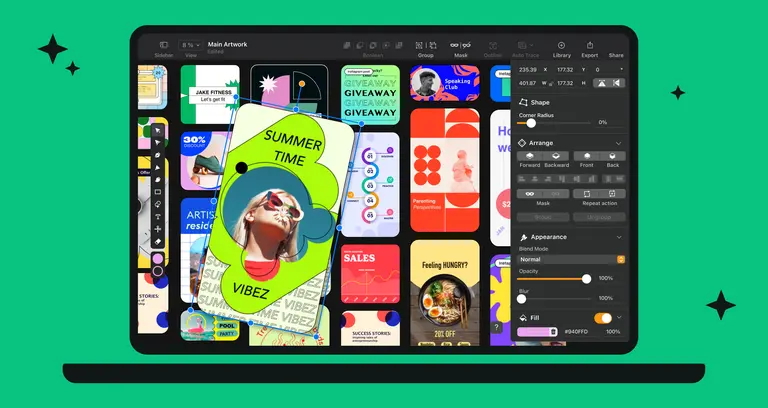Select the Eraser tool in left toolbar

pos(158,241)
